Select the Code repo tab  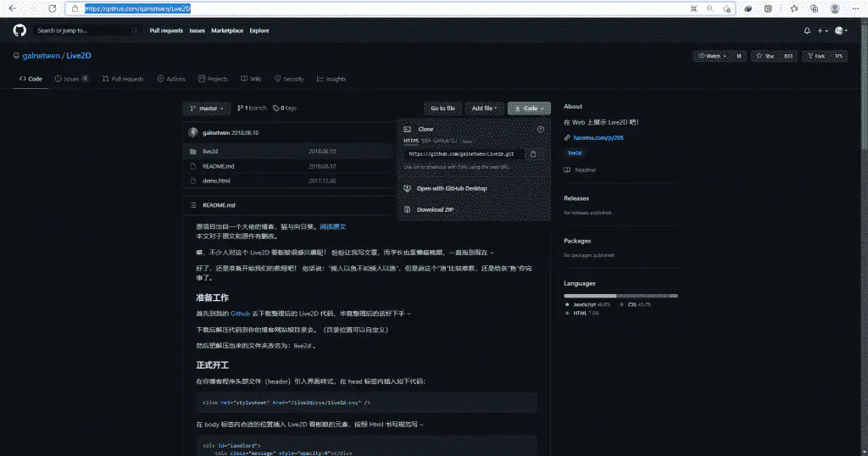(31, 79)
